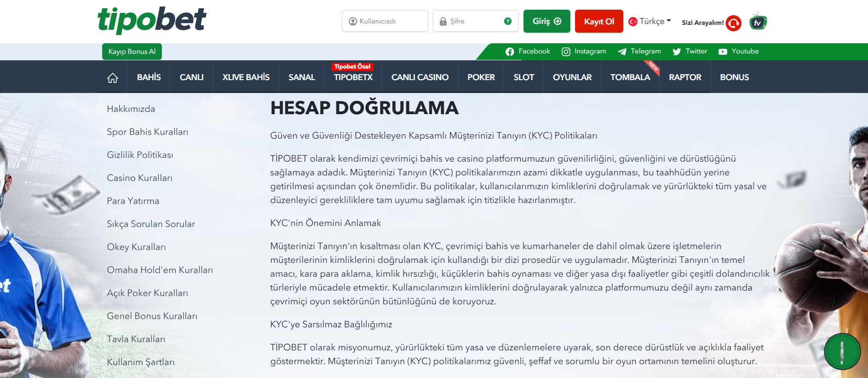868x378 pixels.
Task: Open the Instagram social link
Action: (584, 52)
